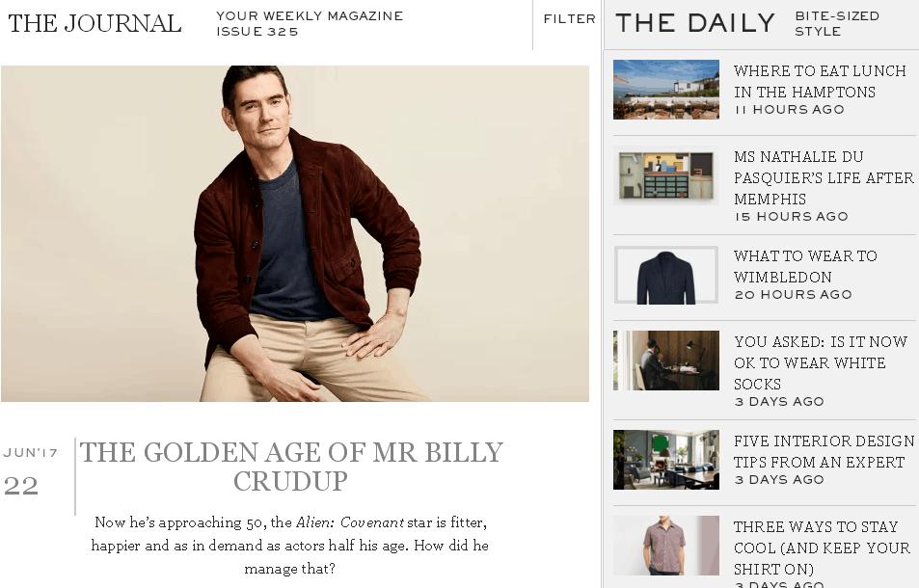Viewport: 919px width, 588px height.
Task: Click the navy blazer Wimbledon thumbnail
Action: [665, 275]
